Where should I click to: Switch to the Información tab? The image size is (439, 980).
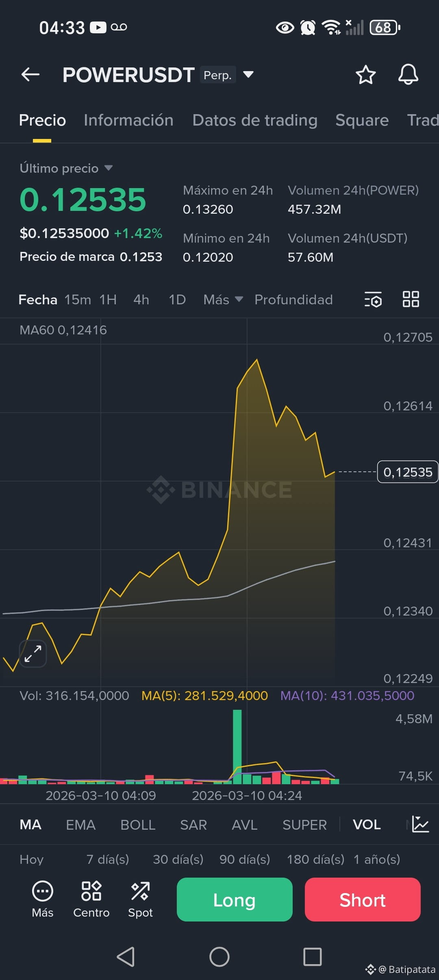(x=128, y=120)
